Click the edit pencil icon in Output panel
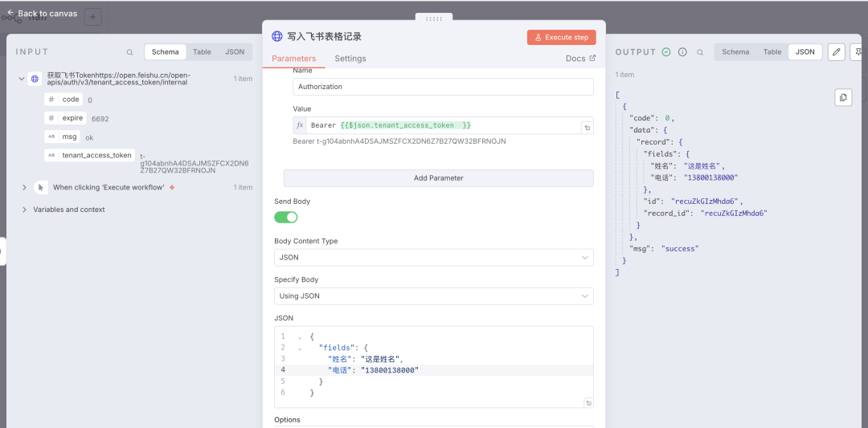Screen dimensions: 868x428 coord(837,52)
